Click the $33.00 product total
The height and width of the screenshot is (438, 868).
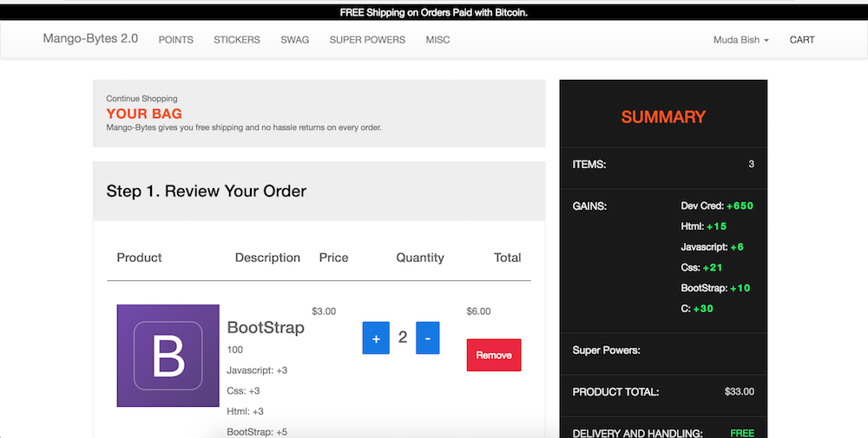(x=739, y=391)
